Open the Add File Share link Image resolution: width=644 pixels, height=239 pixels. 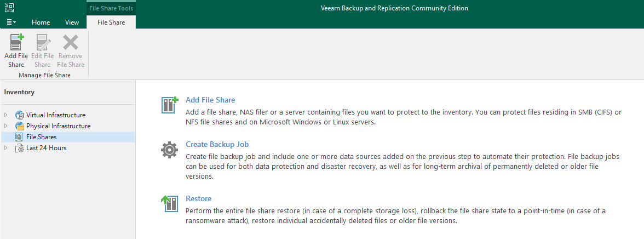210,100
